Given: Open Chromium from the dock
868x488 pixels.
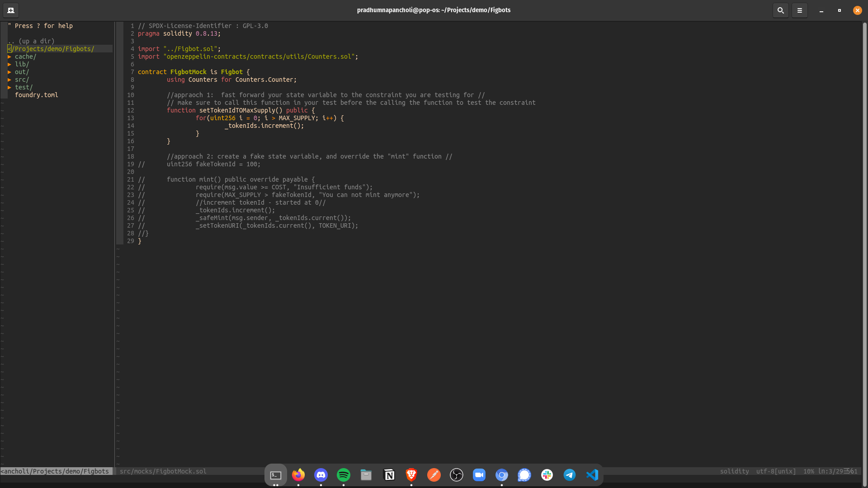Looking at the screenshot, I should pos(502,475).
